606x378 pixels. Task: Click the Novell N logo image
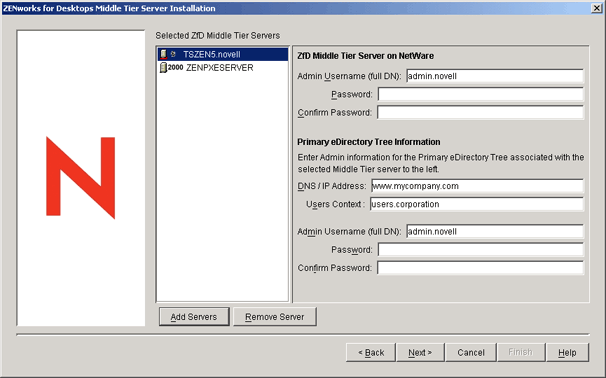click(x=80, y=178)
